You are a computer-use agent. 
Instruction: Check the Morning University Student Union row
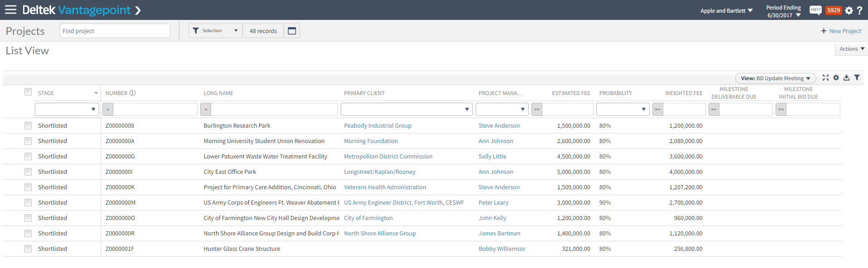[x=28, y=141]
